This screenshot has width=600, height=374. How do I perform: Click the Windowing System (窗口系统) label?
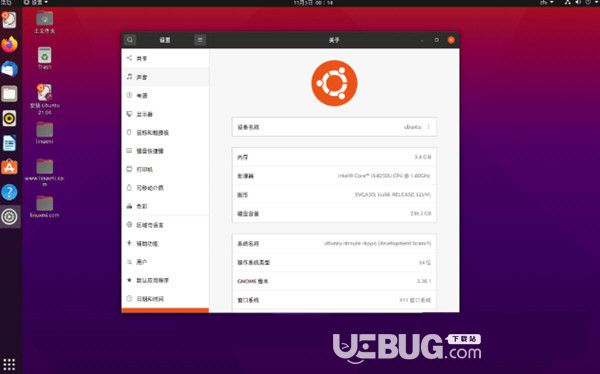point(248,300)
